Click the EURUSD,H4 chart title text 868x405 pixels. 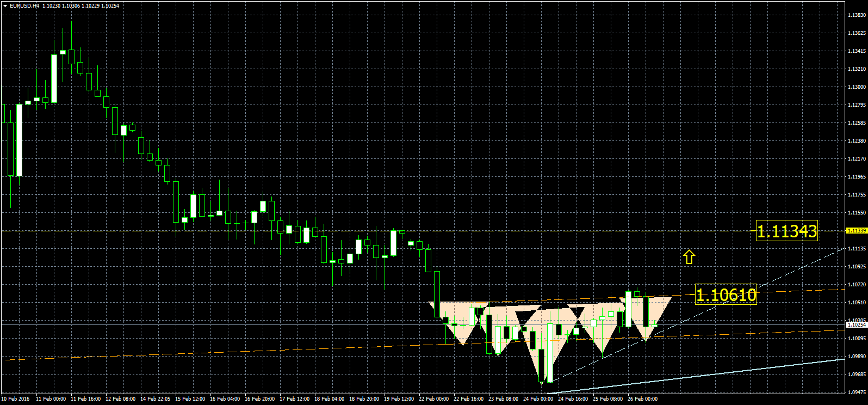[24, 6]
